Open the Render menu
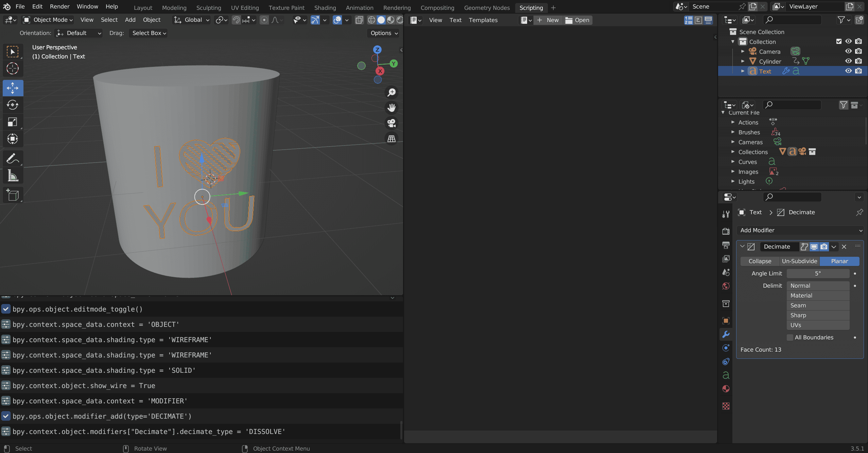 pyautogui.click(x=59, y=6)
